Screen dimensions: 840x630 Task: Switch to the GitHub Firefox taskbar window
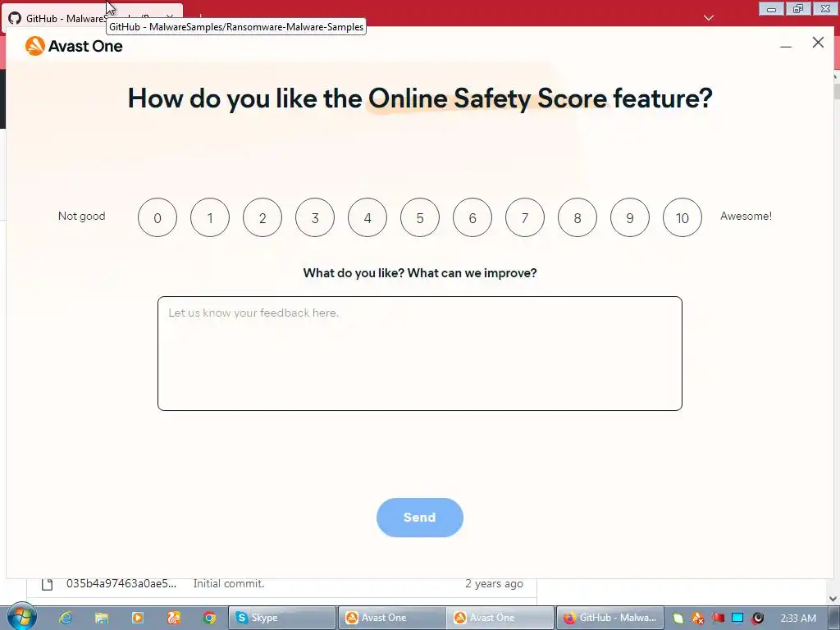coord(610,618)
